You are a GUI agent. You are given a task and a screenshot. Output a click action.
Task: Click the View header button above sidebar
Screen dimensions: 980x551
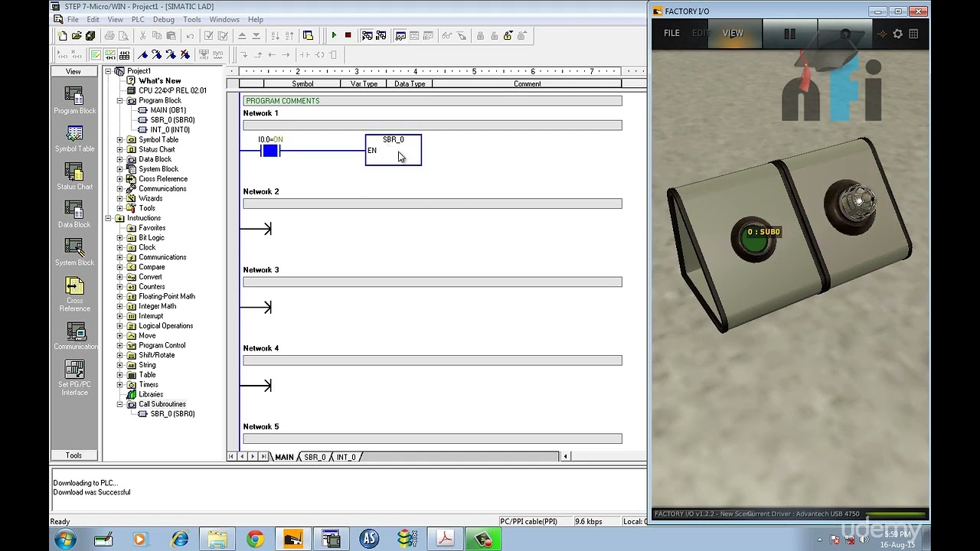(73, 71)
